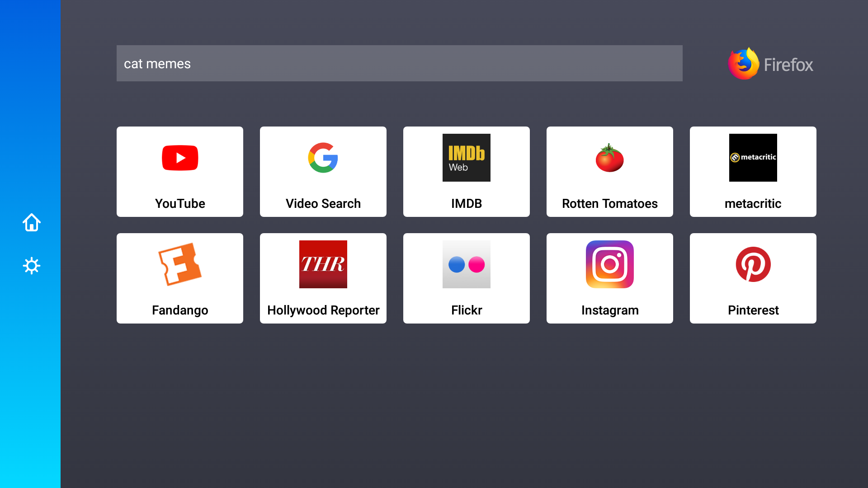Open Settings via the gear icon

(31, 266)
